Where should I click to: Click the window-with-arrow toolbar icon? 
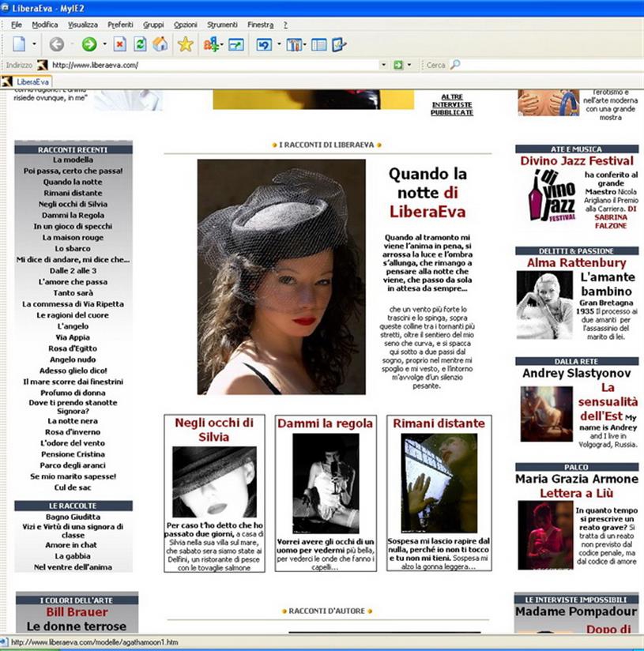tap(235, 44)
